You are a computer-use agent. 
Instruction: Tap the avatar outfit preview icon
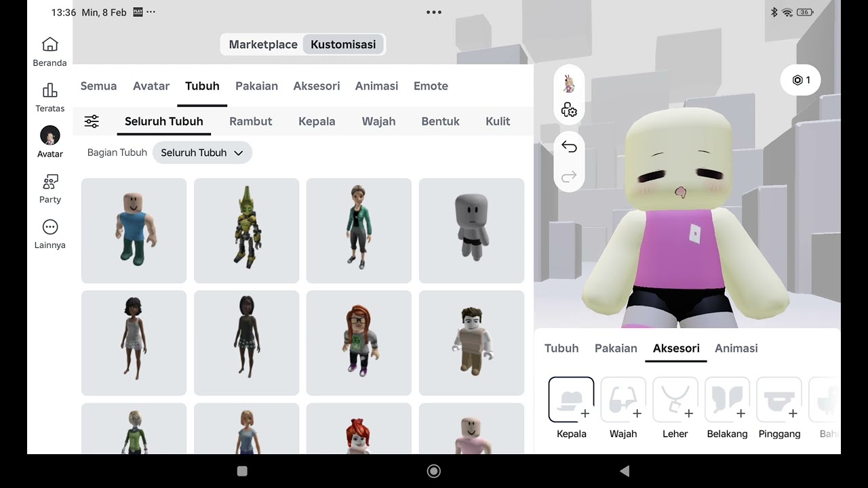[569, 84]
